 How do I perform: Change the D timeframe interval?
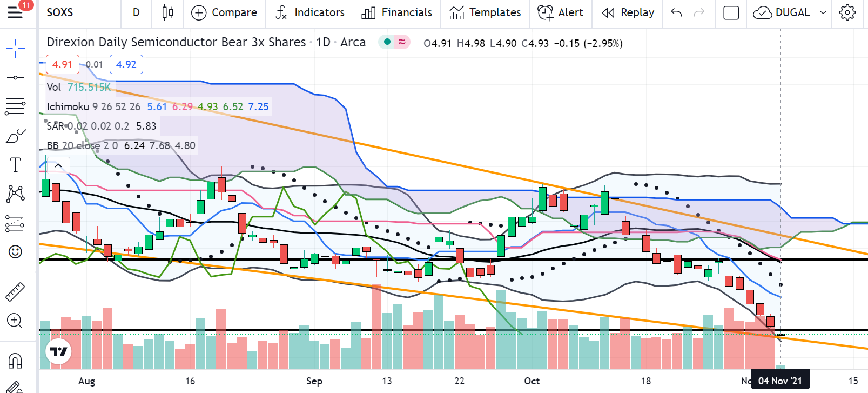click(136, 12)
